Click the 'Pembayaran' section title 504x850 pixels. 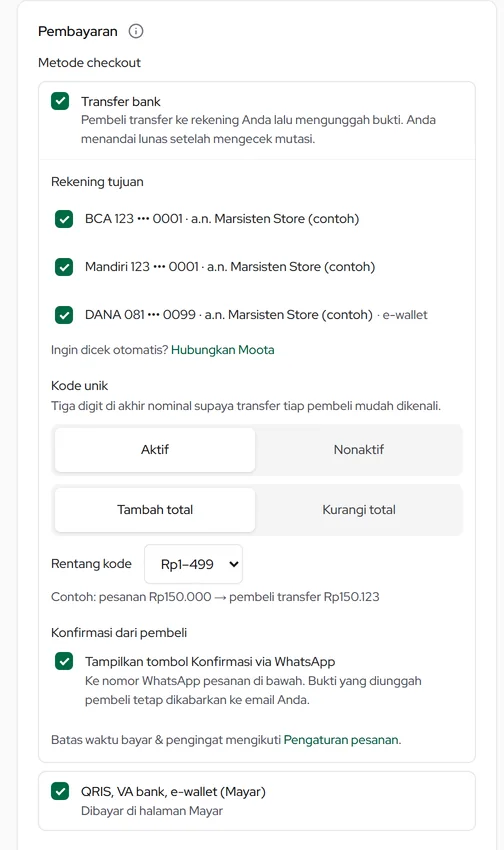coord(77,31)
